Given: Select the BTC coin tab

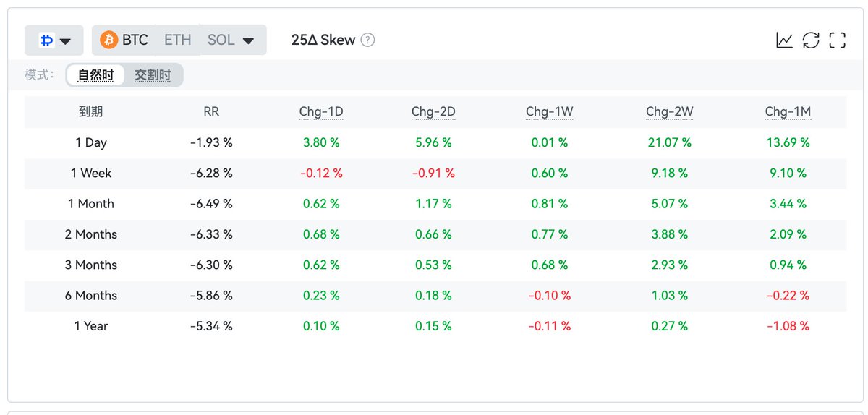Looking at the screenshot, I should pos(124,40).
